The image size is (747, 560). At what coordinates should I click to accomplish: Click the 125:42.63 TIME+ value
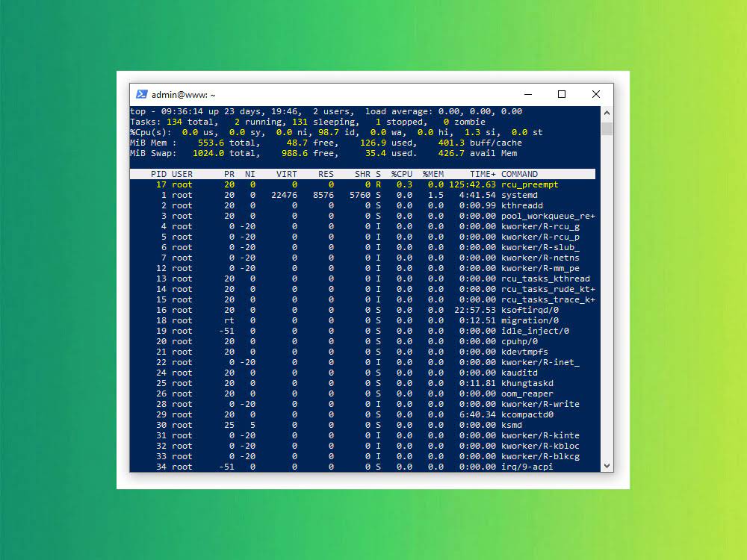472,184
